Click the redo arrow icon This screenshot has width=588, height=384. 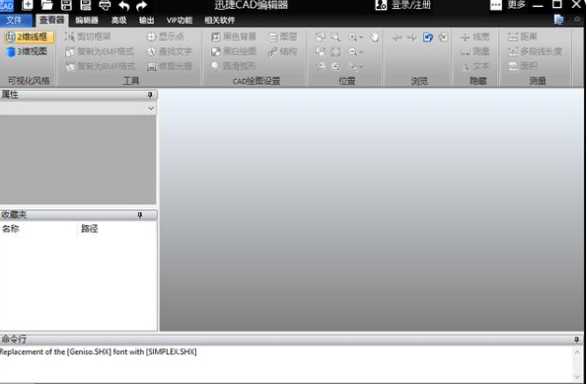click(142, 6)
